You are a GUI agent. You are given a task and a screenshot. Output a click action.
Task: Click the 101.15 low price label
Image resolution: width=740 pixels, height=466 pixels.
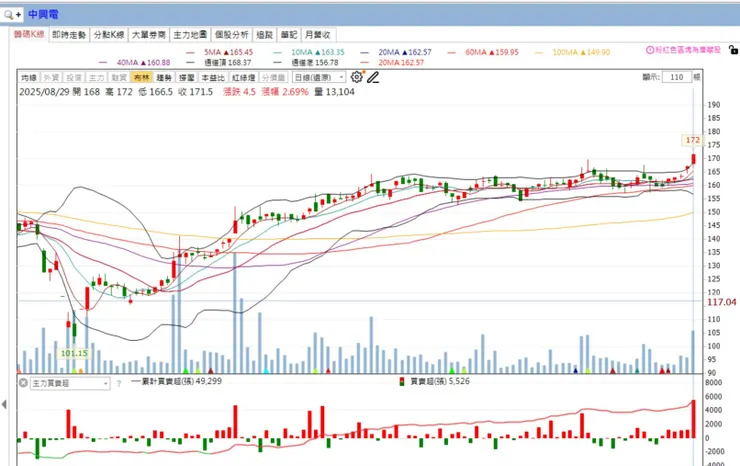(x=74, y=353)
